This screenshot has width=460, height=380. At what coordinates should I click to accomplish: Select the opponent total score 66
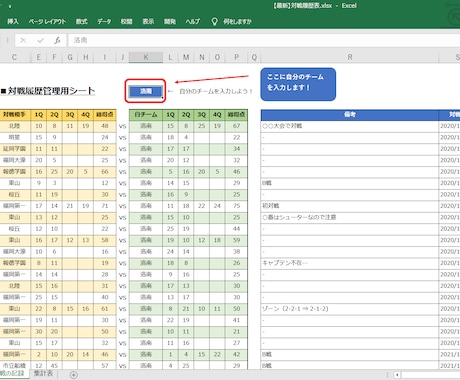pyautogui.click(x=105, y=172)
